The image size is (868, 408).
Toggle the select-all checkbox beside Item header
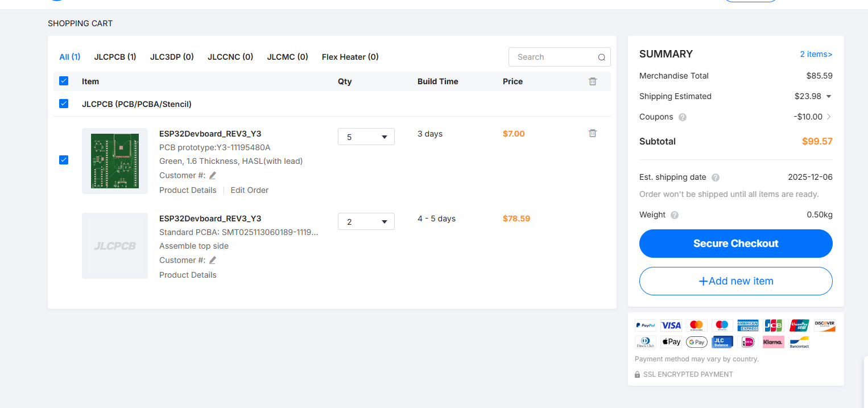click(64, 81)
